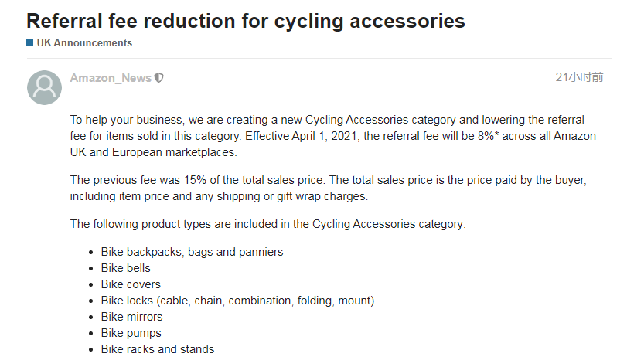
Task: Click the sentence 'The following product types are included'
Action: tap(267, 224)
